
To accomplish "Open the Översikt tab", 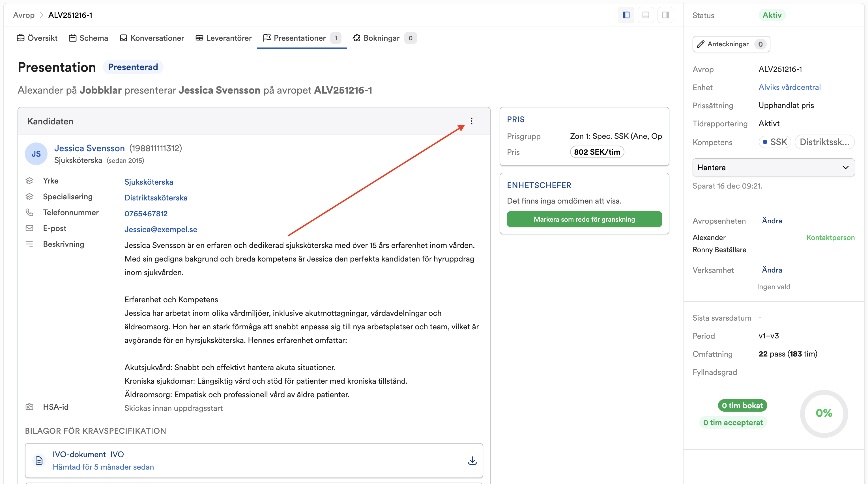I will tap(37, 38).
